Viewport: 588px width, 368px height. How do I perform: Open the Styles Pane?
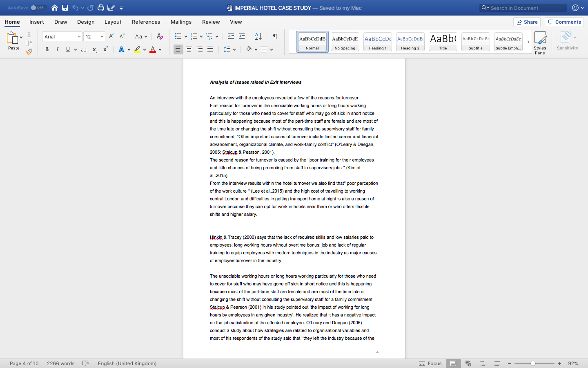tap(540, 41)
